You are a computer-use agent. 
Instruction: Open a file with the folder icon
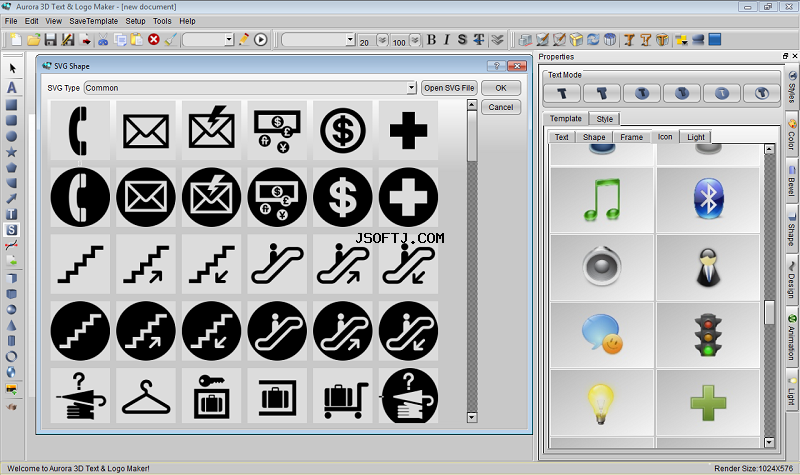coord(33,40)
